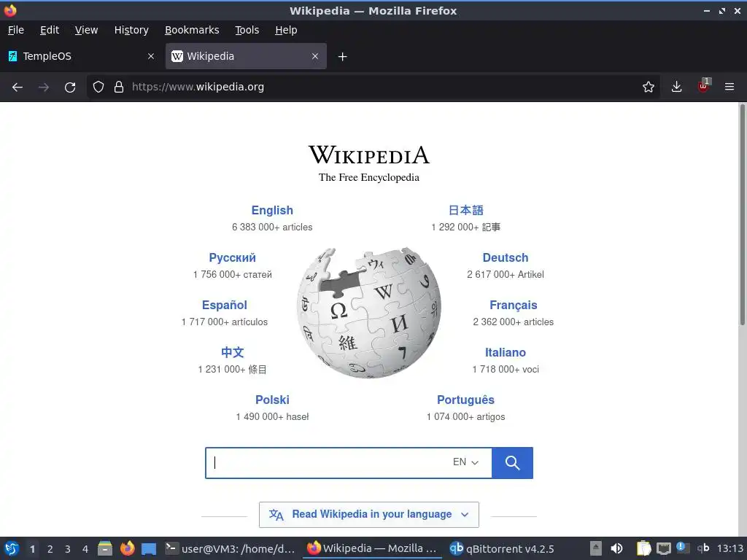Viewport: 747px width, 560px height.
Task: Switch to workspace 2
Action: [x=50, y=549]
